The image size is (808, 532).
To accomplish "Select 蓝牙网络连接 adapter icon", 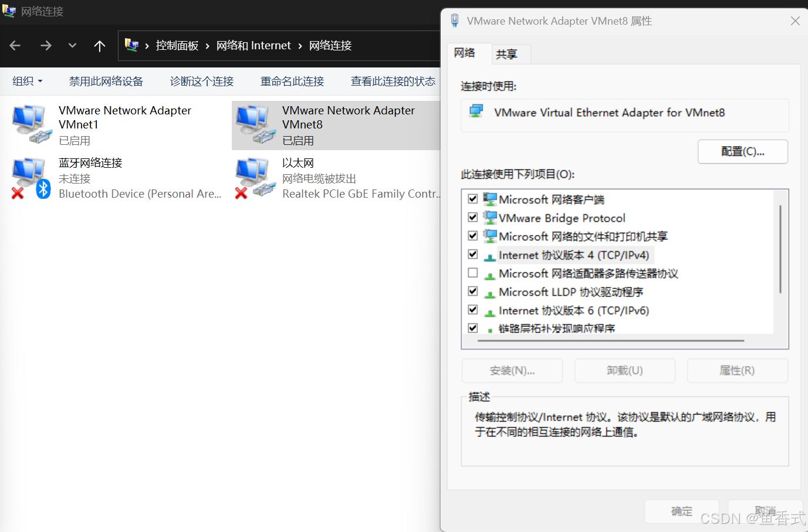I will 32,178.
